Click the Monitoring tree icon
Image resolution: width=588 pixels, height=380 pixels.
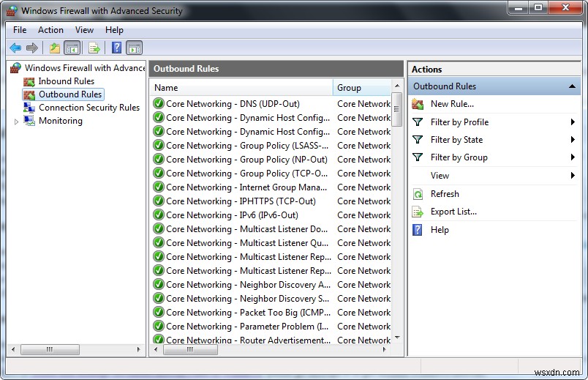pos(29,121)
